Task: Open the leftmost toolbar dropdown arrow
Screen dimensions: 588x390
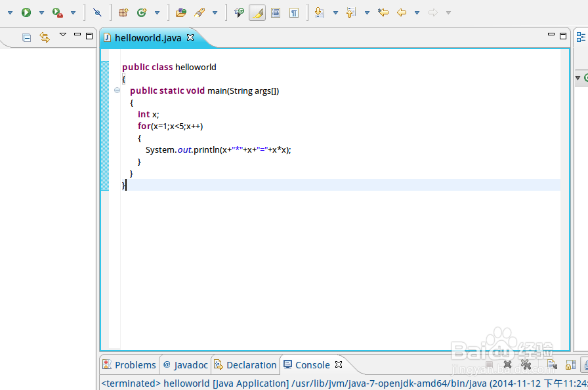Action: click(x=10, y=12)
